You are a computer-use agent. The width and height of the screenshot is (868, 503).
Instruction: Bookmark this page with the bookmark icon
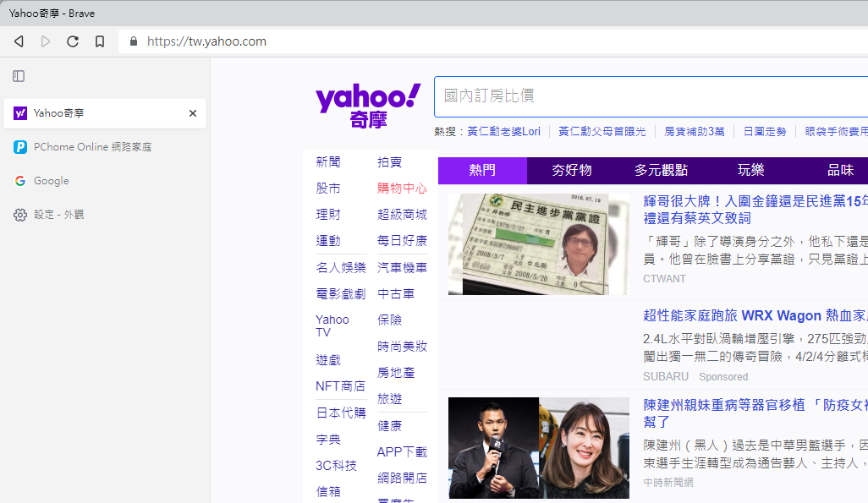coord(100,41)
